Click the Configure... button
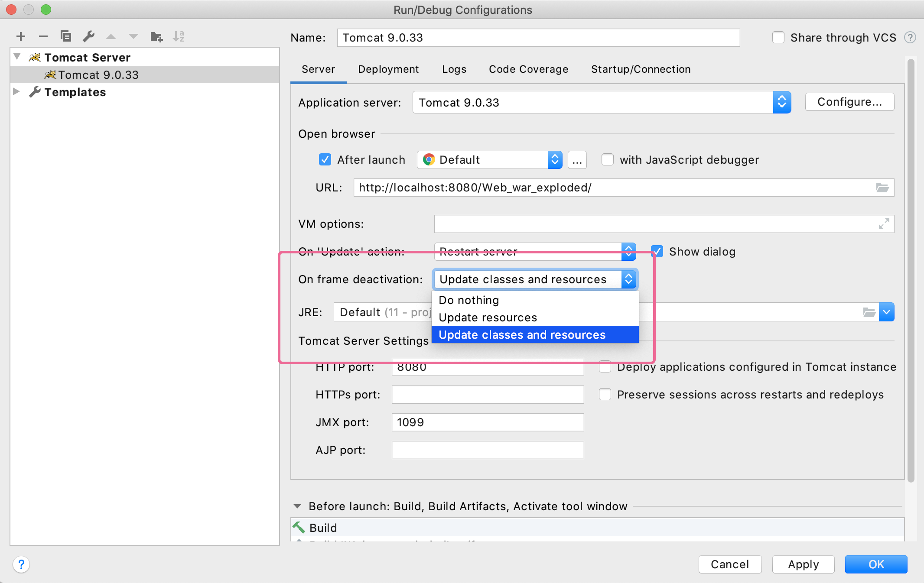The height and width of the screenshot is (583, 924). pyautogui.click(x=849, y=102)
